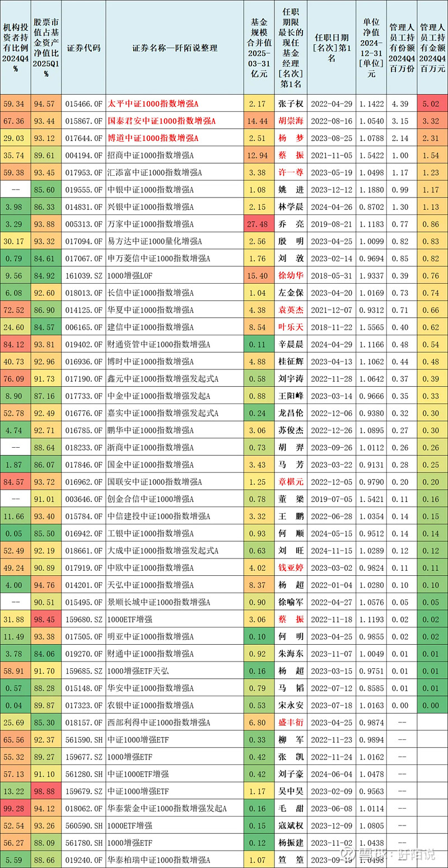Click code cell 159679.SZ
The width and height of the screenshot is (448, 868).
point(83,791)
